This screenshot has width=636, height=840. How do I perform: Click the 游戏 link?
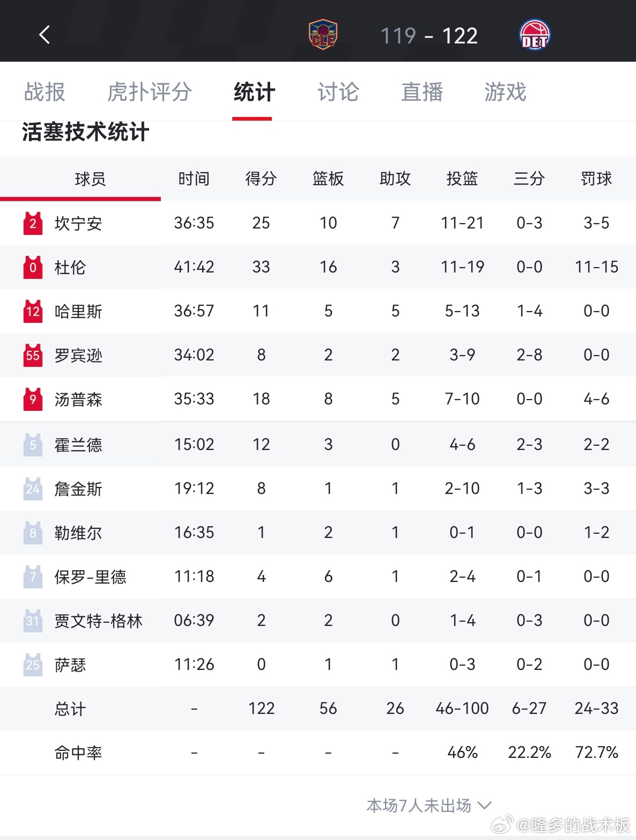point(505,92)
